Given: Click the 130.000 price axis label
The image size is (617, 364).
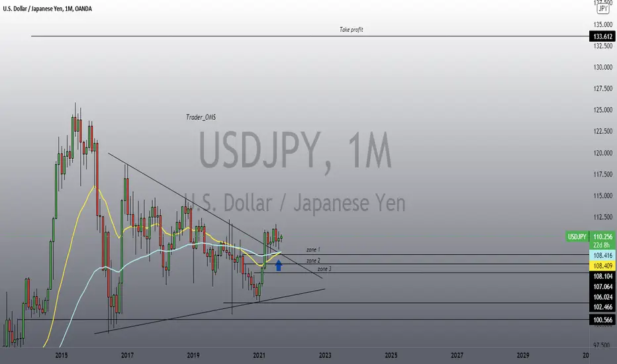Looking at the screenshot, I should [603, 68].
